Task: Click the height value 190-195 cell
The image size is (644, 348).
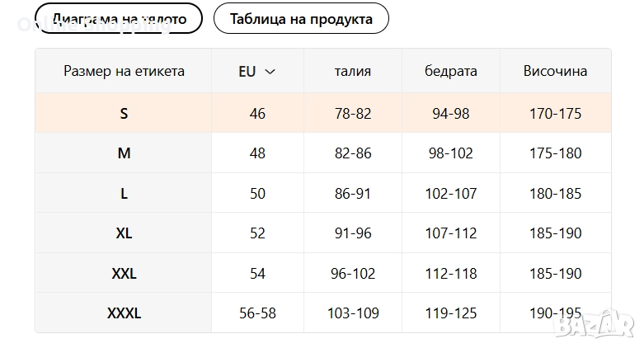Action: [555, 313]
